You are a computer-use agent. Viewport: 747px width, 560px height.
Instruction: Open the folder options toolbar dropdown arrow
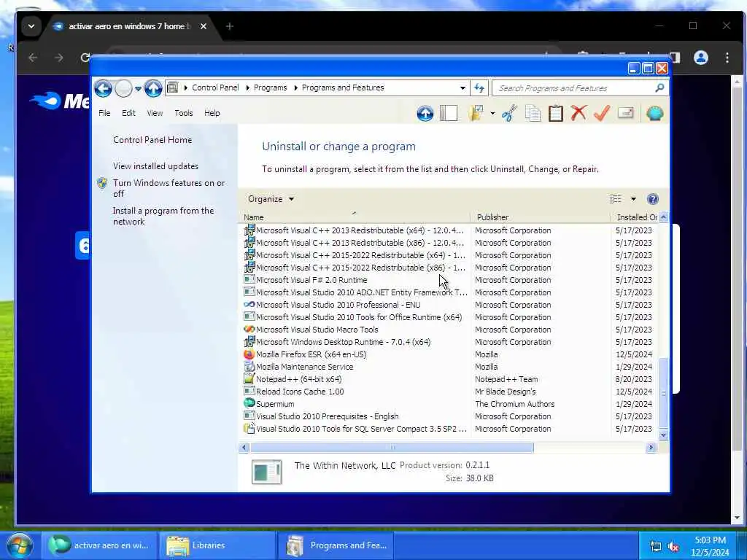click(x=492, y=113)
